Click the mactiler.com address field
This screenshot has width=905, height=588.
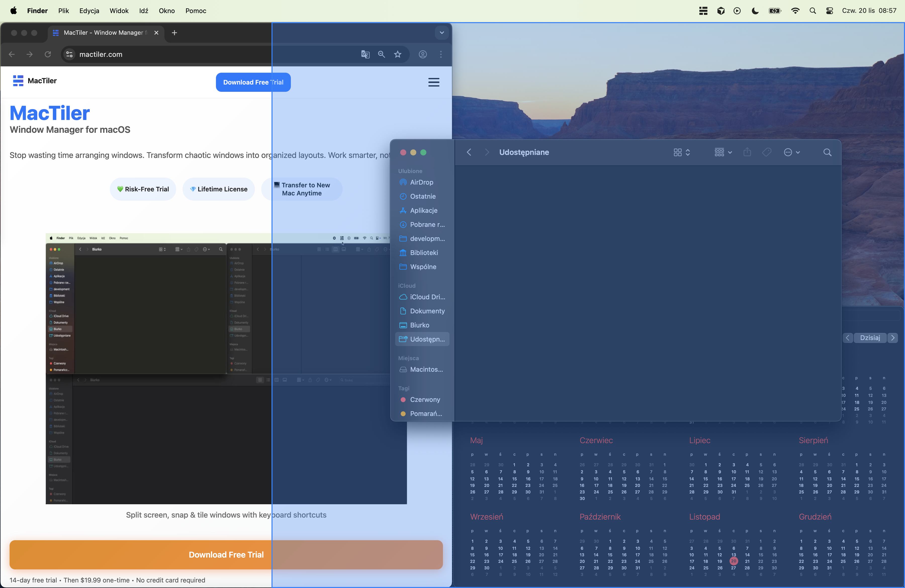point(171,54)
